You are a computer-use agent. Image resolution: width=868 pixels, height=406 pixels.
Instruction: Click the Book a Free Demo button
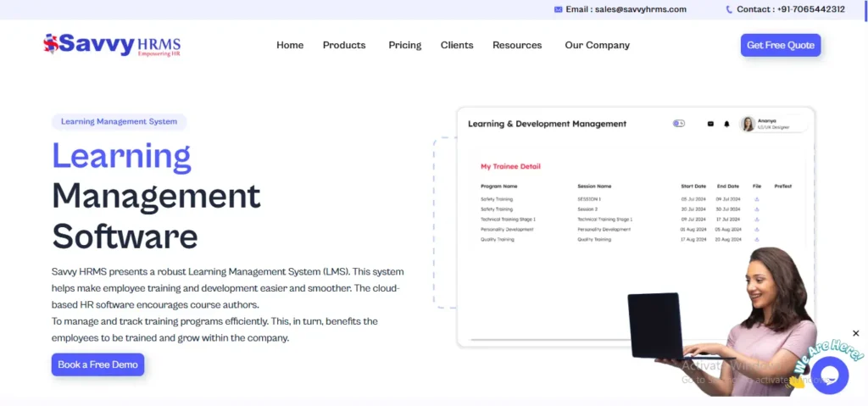click(x=98, y=364)
